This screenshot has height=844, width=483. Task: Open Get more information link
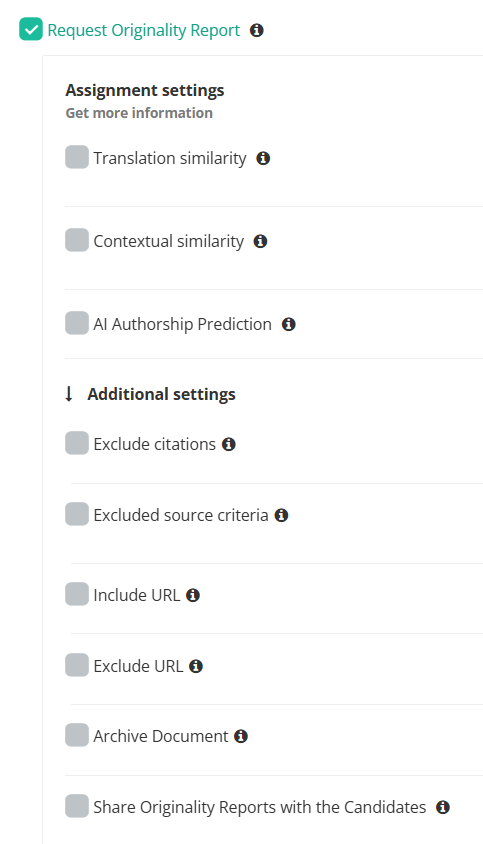[139, 113]
